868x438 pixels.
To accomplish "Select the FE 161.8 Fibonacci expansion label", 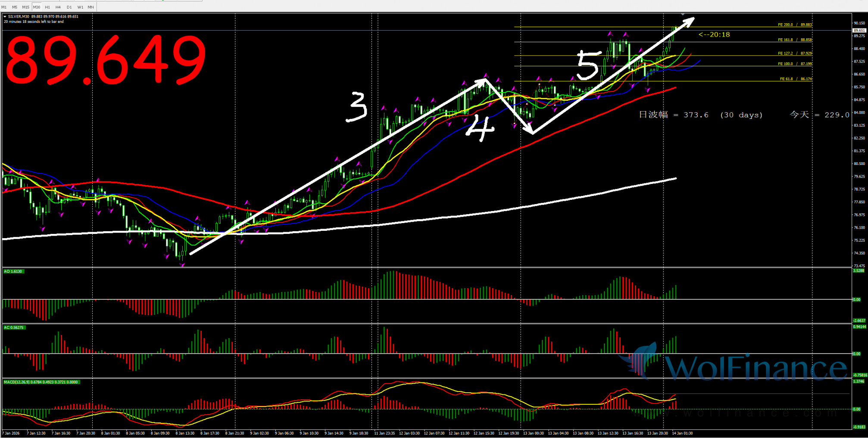I will coord(794,40).
